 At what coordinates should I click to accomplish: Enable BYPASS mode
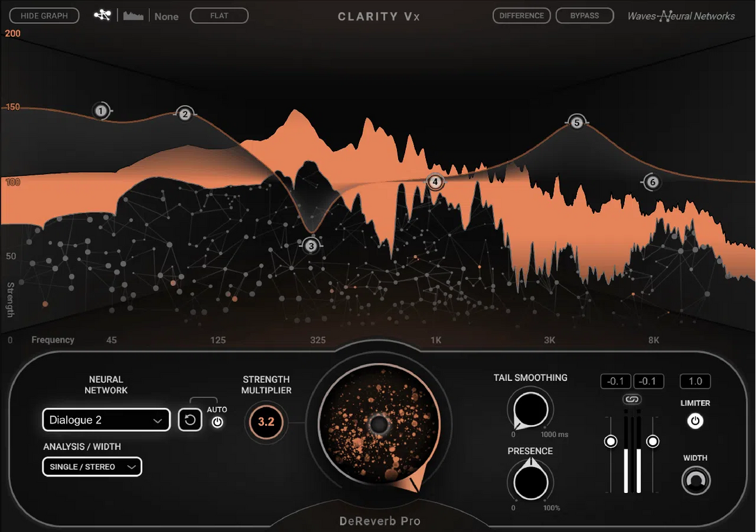pos(585,15)
